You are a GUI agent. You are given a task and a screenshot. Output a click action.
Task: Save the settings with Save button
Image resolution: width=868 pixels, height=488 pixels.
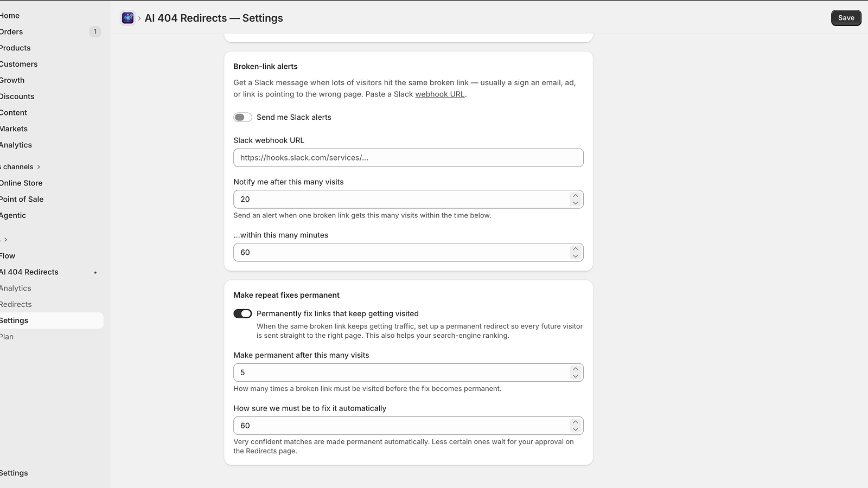click(846, 18)
